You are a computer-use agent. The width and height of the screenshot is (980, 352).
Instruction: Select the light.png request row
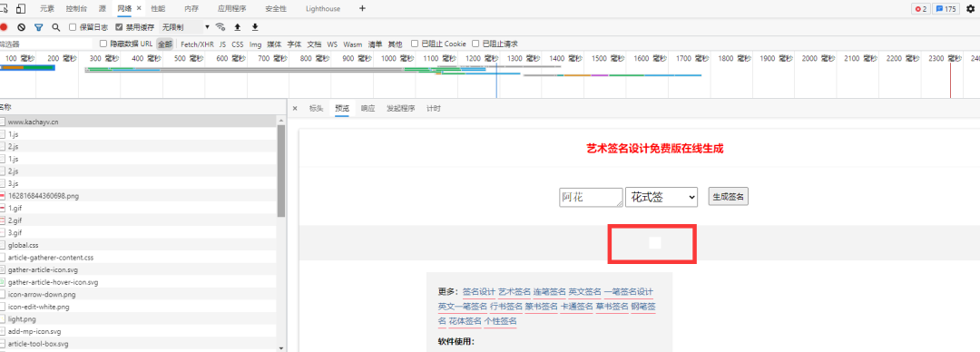pos(138,318)
